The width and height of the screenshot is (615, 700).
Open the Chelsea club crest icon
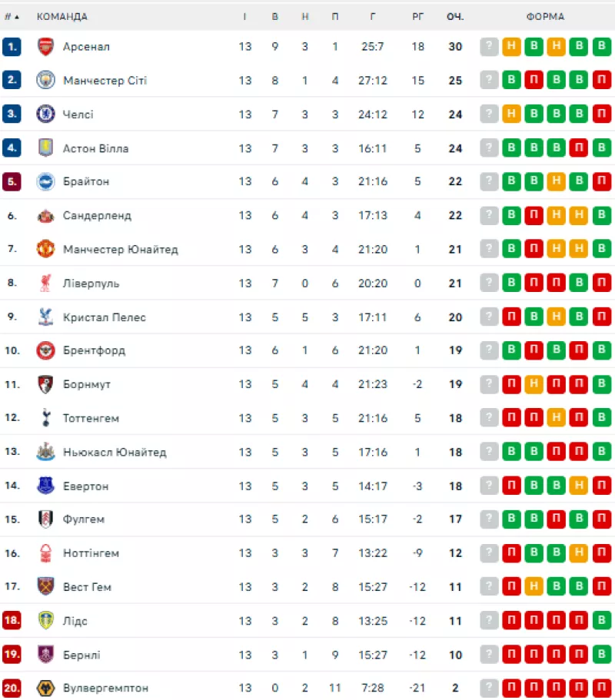(45, 114)
